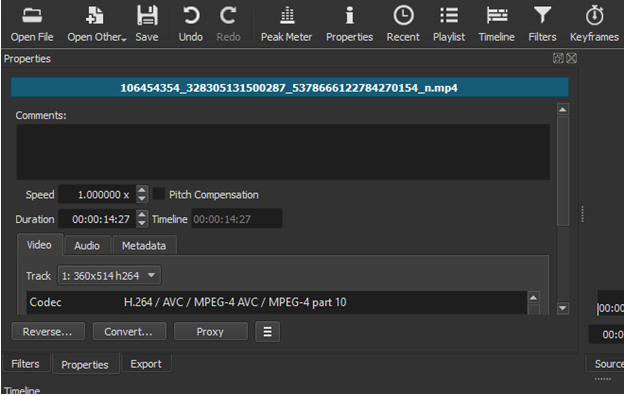Open the Properties toolbar icon
This screenshot has height=396, width=624.
coord(349,24)
